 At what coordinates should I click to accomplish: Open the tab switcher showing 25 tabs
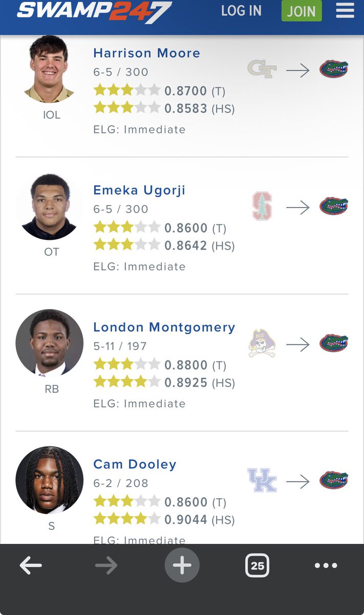click(258, 565)
